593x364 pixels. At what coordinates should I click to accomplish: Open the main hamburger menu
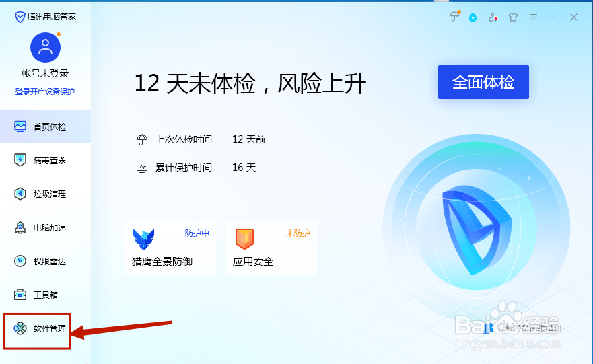coord(533,17)
